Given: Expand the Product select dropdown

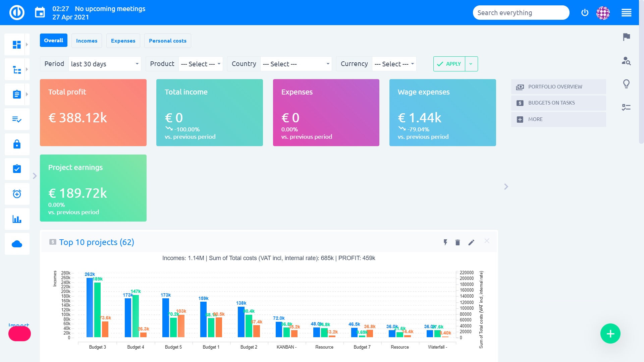Looking at the screenshot, I should [200, 64].
